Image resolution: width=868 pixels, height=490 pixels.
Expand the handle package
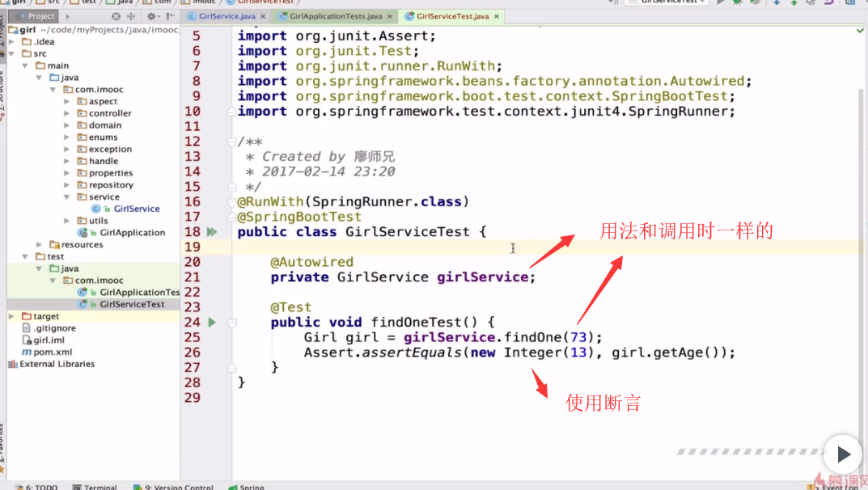(67, 161)
